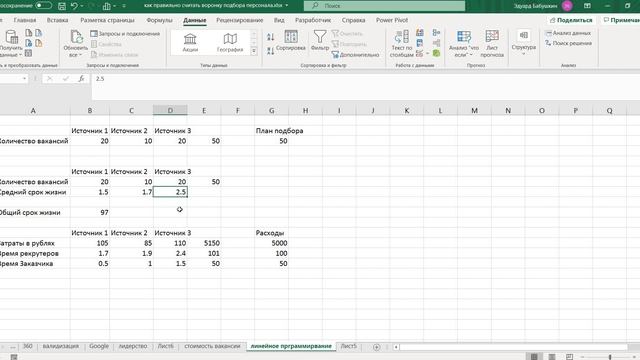Click cell with value 5150
640x360 pixels.
pyautogui.click(x=204, y=243)
